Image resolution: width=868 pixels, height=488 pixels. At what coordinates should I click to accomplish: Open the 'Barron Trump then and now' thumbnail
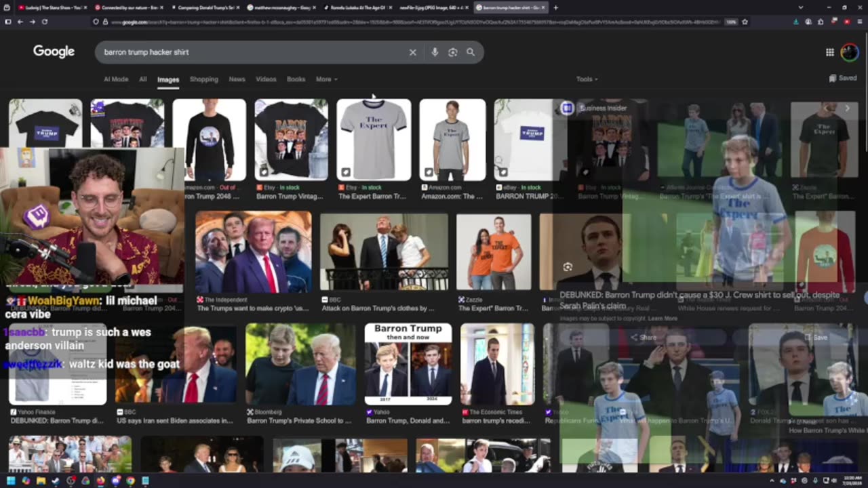(408, 364)
